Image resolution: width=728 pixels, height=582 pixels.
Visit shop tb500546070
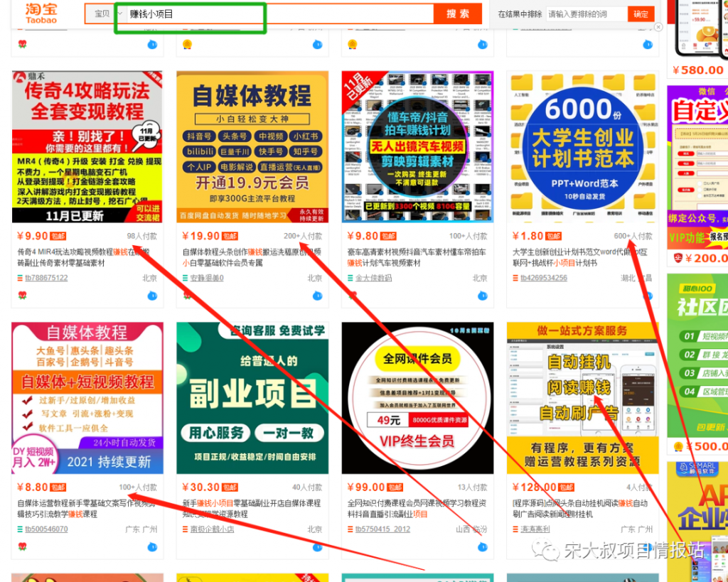pyautogui.click(x=46, y=529)
